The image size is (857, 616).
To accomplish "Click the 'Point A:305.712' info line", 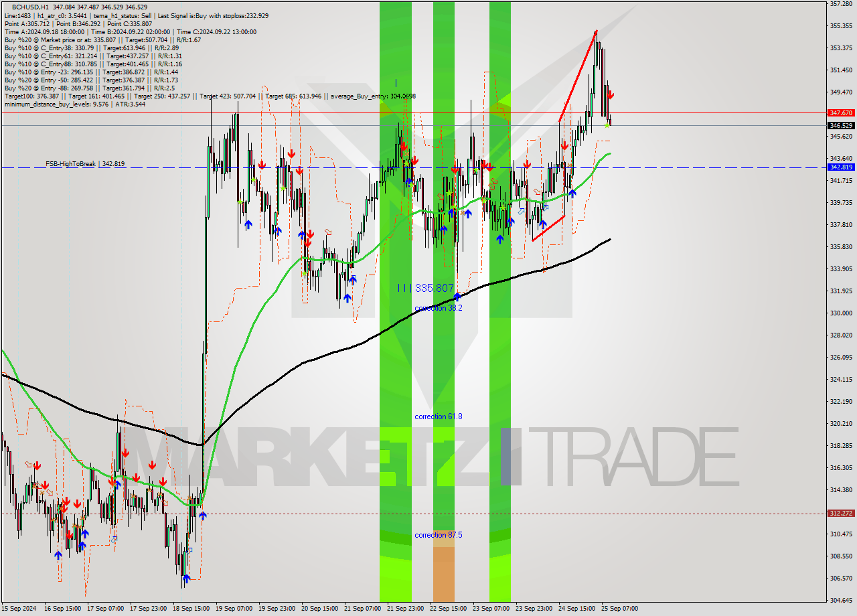I will tap(78, 23).
